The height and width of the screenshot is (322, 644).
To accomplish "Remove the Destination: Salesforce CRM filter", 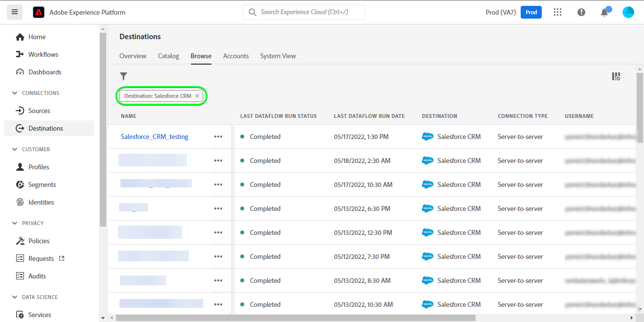I will 197,96.
